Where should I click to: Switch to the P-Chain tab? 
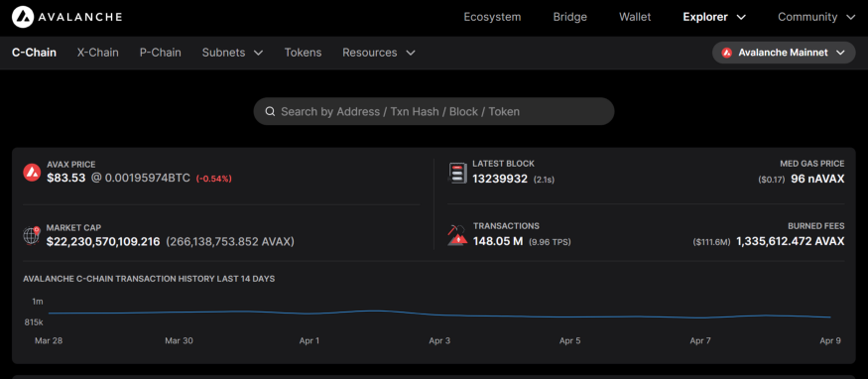pyautogui.click(x=160, y=53)
